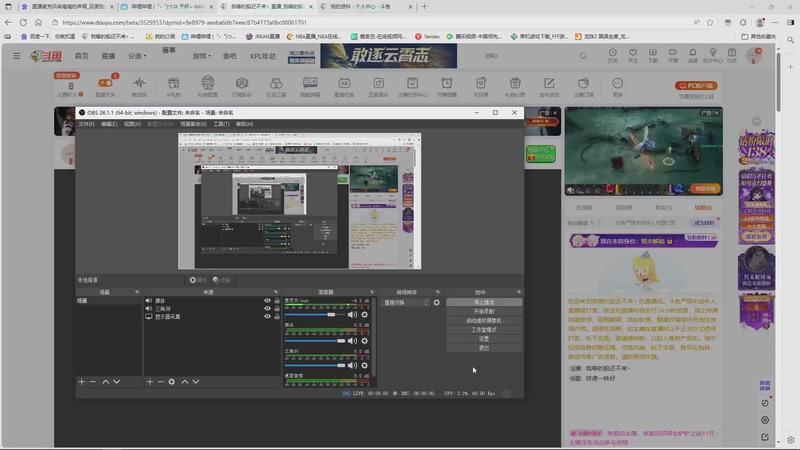Mute the first mixer channel speaker icon

352,315
